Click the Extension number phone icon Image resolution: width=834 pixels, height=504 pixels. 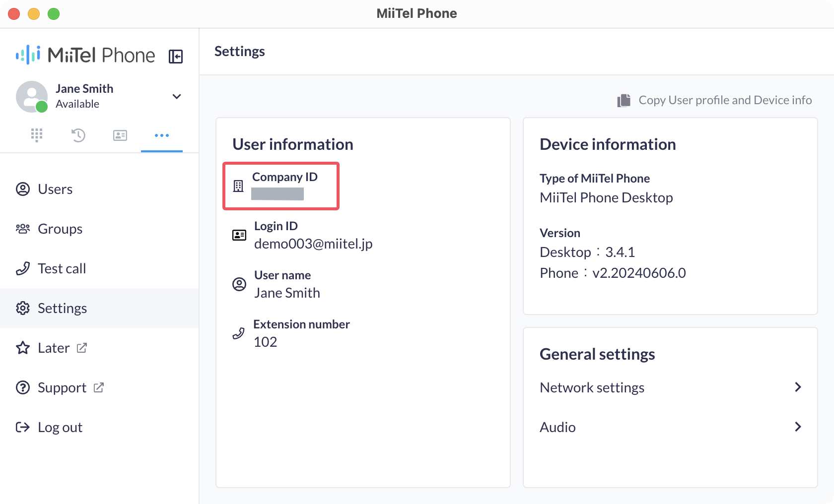238,333
